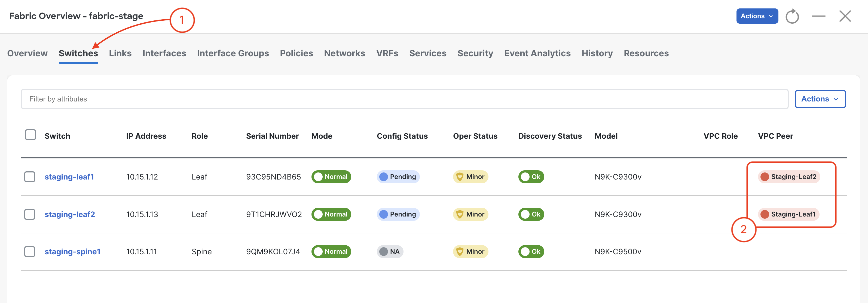Click NA config status of staging-spine1

[390, 252]
